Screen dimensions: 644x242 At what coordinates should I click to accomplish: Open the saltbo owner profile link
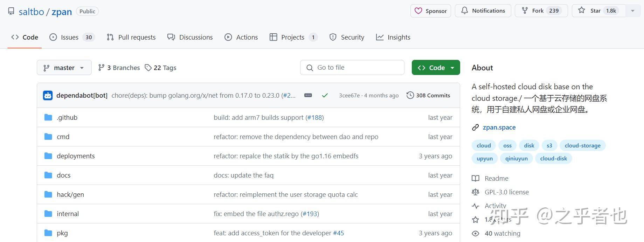coord(31,12)
